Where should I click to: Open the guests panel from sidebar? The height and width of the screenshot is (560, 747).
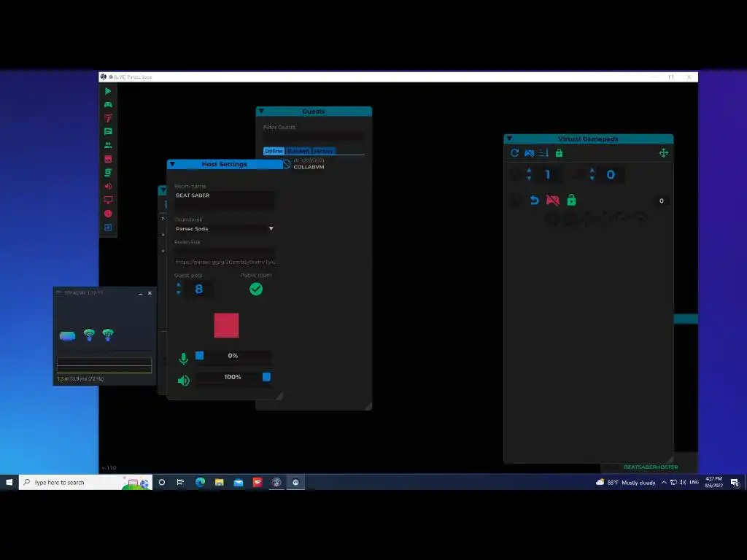coord(108,145)
